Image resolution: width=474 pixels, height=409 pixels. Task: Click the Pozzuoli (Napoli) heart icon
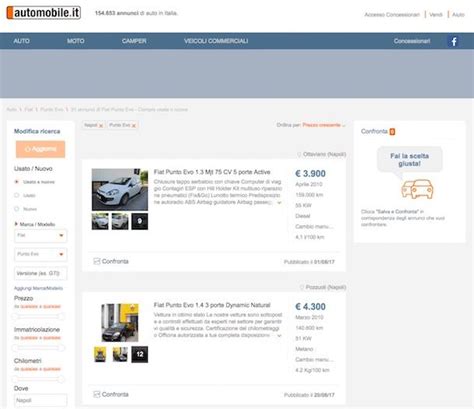pyautogui.click(x=302, y=287)
